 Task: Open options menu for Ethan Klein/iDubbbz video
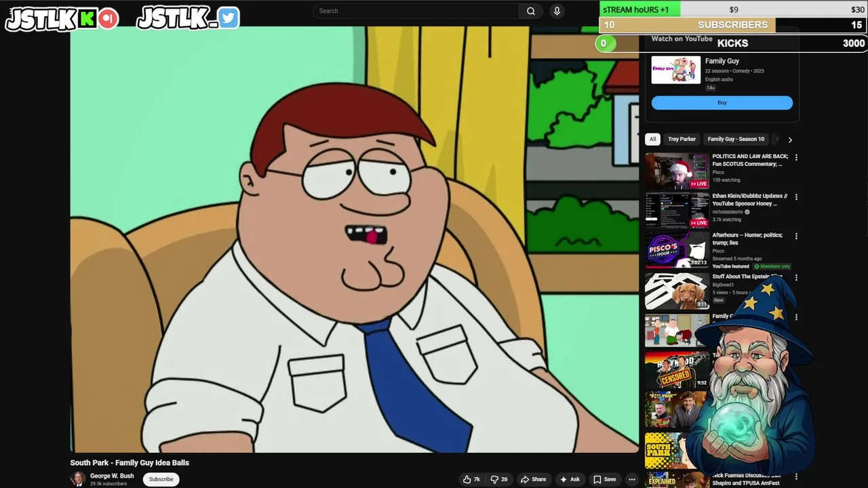pyautogui.click(x=796, y=197)
